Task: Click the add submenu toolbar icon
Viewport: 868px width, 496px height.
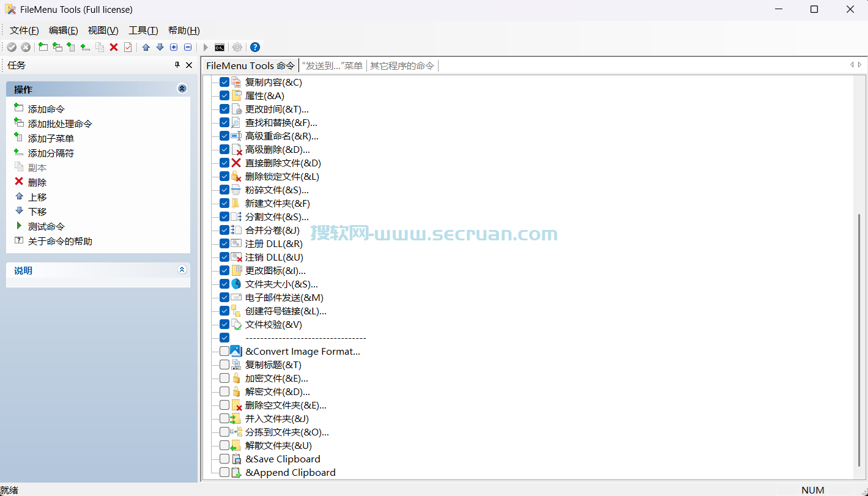Action: pos(72,47)
